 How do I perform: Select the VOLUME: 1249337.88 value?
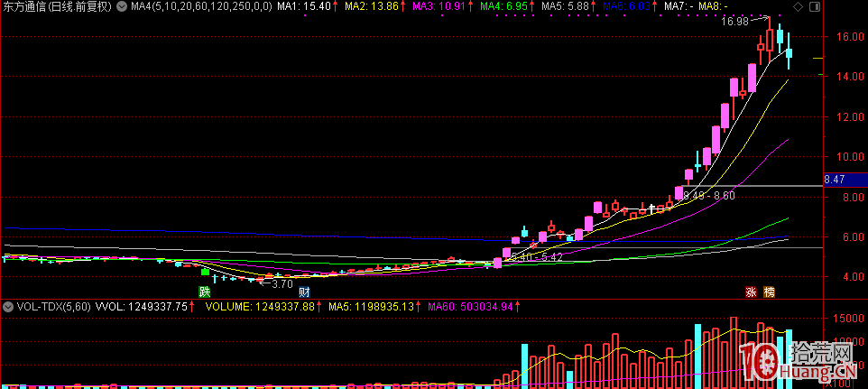pyautogui.click(x=260, y=306)
